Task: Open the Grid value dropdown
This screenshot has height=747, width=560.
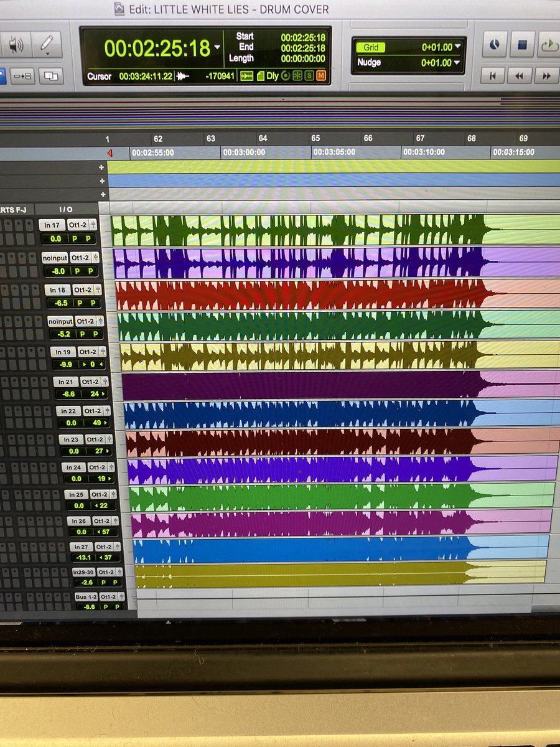Action: (x=457, y=47)
